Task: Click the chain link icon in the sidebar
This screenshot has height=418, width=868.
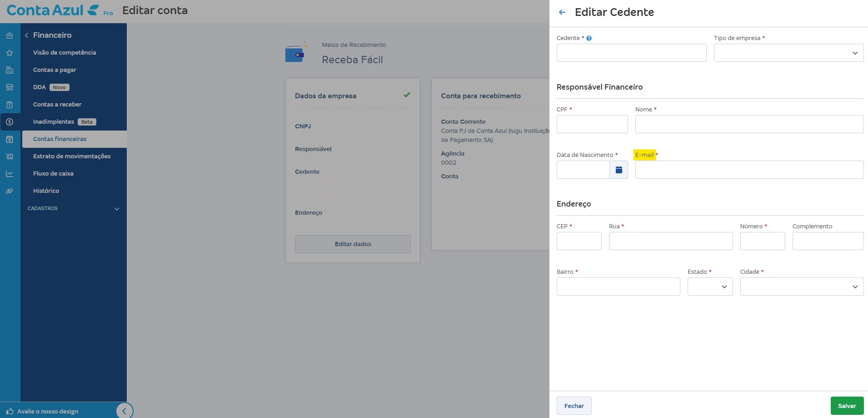Action: (x=10, y=191)
